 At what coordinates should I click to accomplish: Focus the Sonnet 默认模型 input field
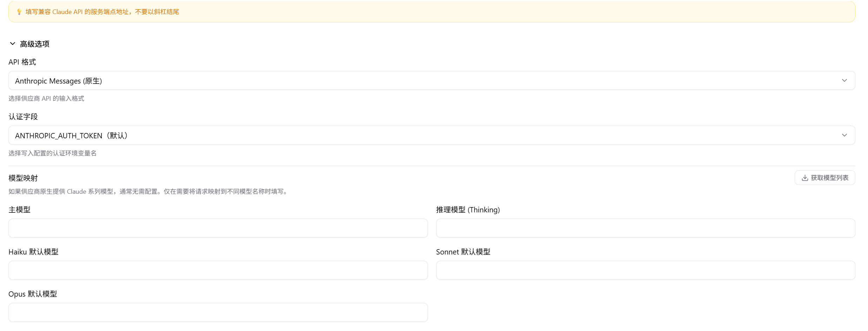(646, 270)
